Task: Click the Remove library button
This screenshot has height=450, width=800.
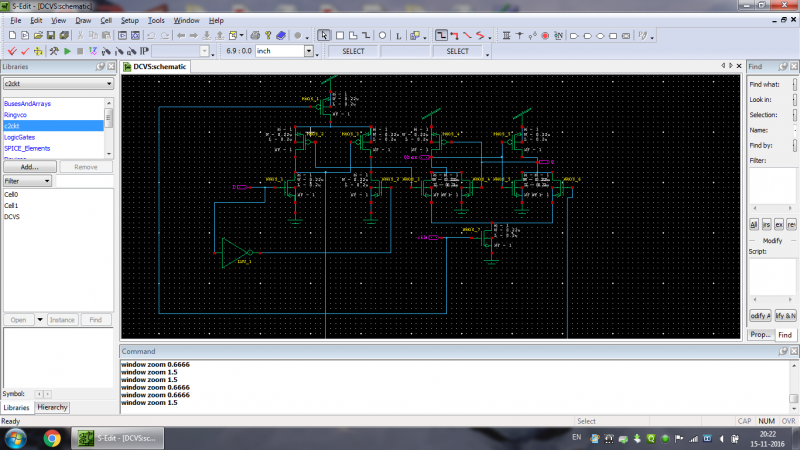Action: 86,167
